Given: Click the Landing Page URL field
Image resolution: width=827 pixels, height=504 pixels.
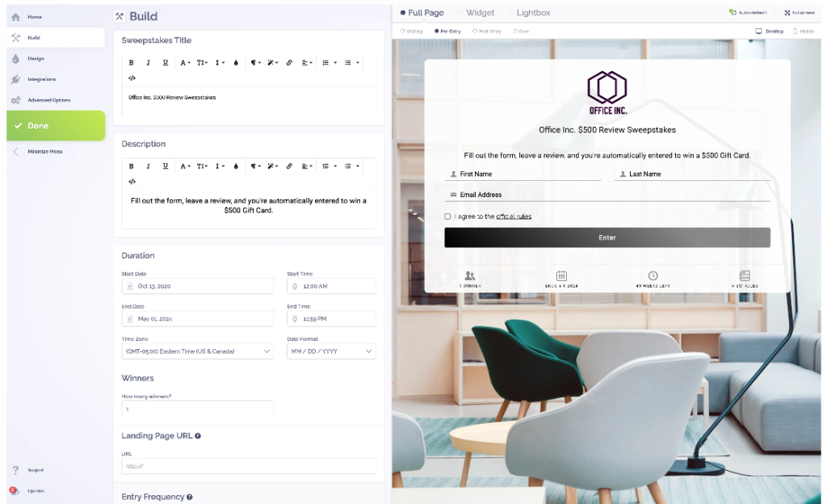Looking at the screenshot, I should (249, 466).
